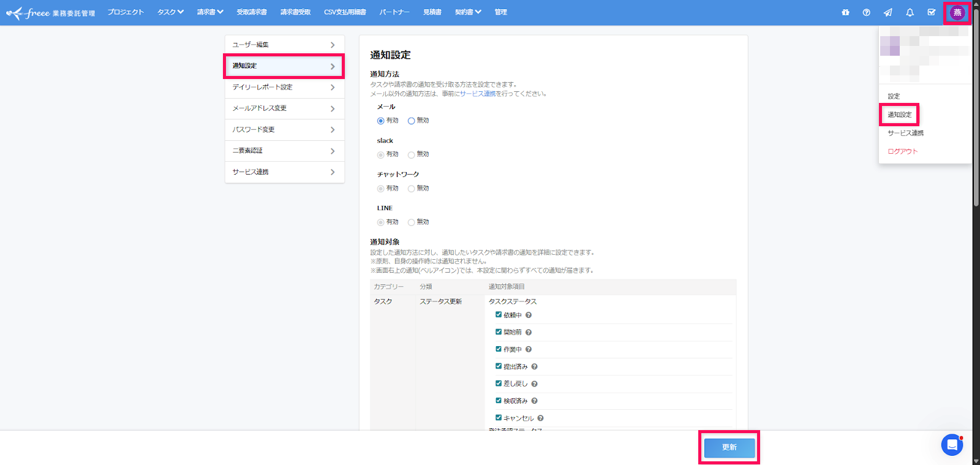Screen dimensions: 980x465
Task: Go to 請求書受取 in top navigation
Action: [x=296, y=12]
